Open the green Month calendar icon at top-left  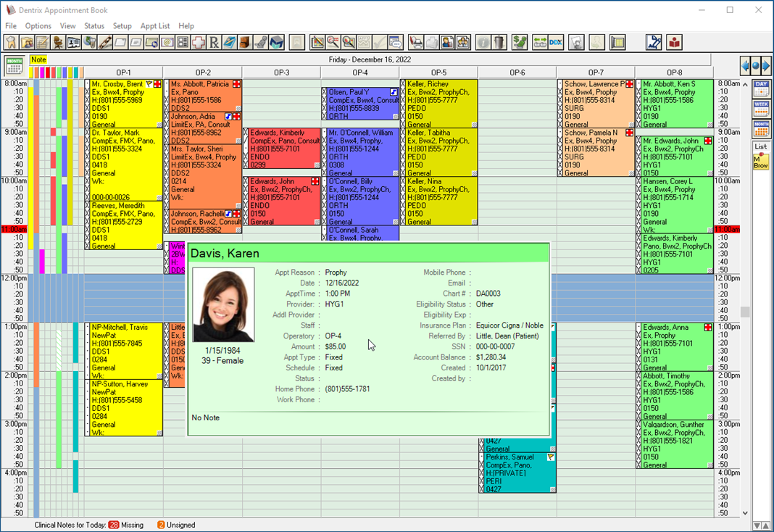click(14, 66)
